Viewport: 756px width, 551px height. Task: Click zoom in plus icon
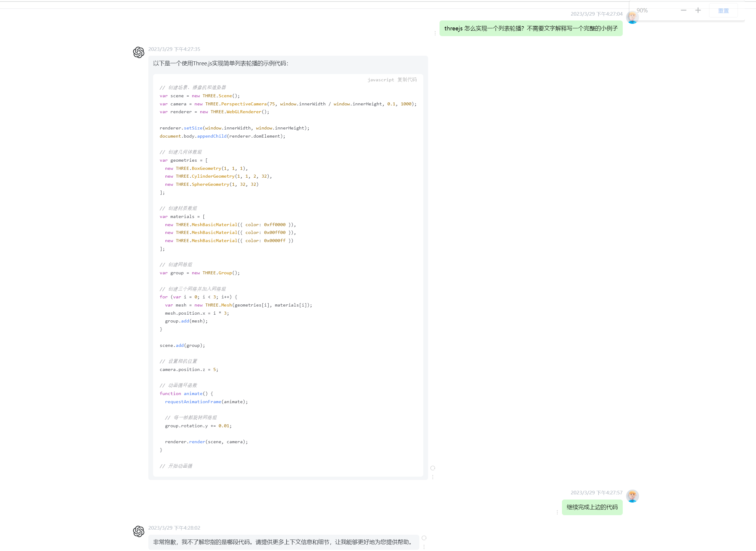(x=698, y=10)
